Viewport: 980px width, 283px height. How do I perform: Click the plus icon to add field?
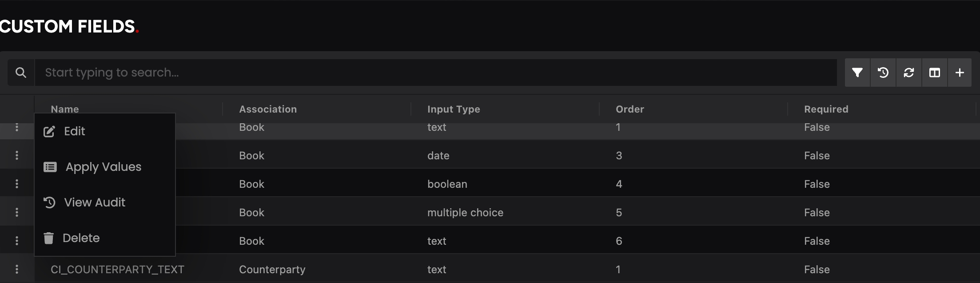960,73
